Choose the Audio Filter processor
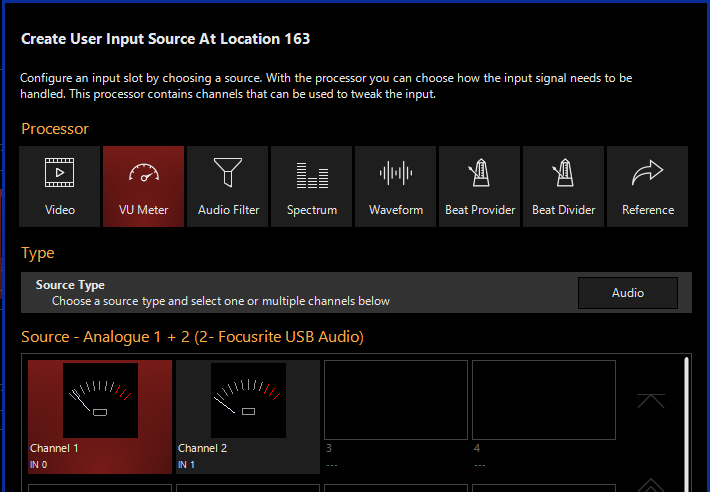This screenshot has width=710, height=492. click(228, 186)
